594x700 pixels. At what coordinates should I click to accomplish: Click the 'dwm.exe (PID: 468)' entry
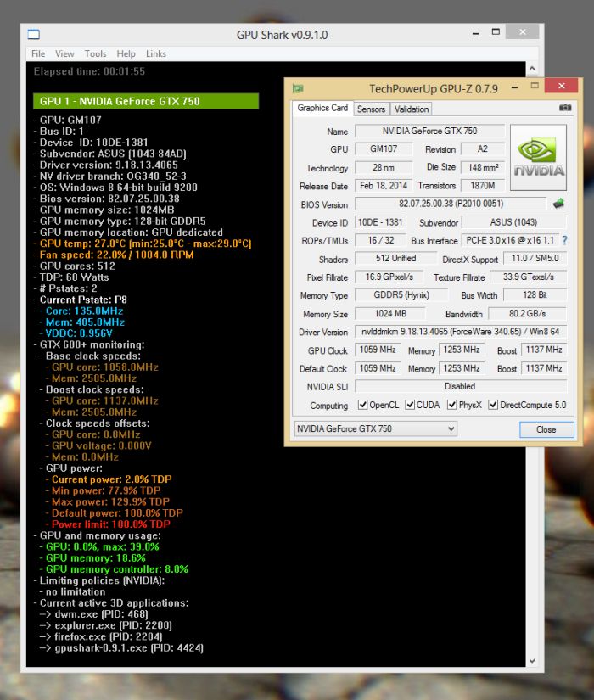pos(94,614)
